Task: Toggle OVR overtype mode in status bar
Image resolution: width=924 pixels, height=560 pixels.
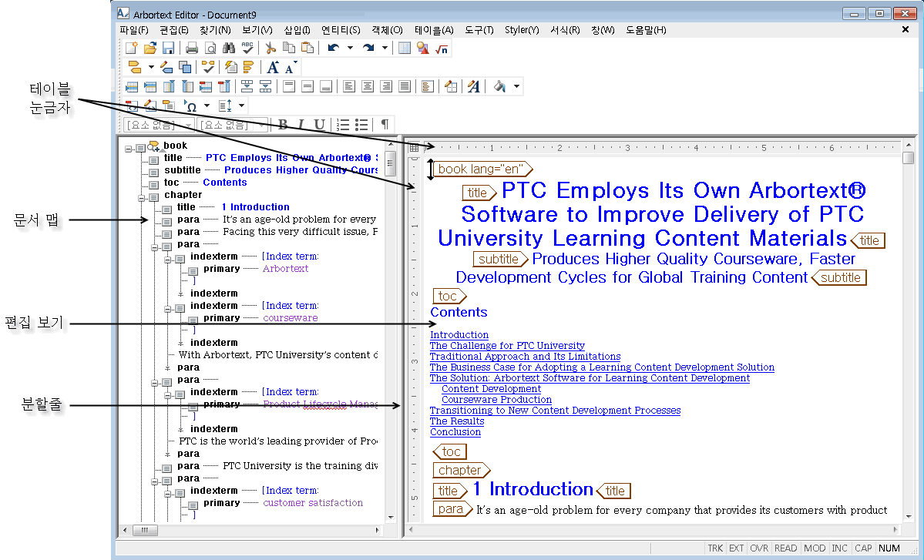Action: (759, 548)
